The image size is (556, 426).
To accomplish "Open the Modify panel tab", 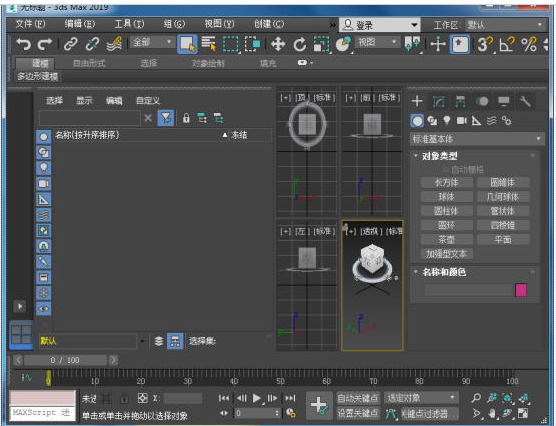I will click(x=439, y=101).
